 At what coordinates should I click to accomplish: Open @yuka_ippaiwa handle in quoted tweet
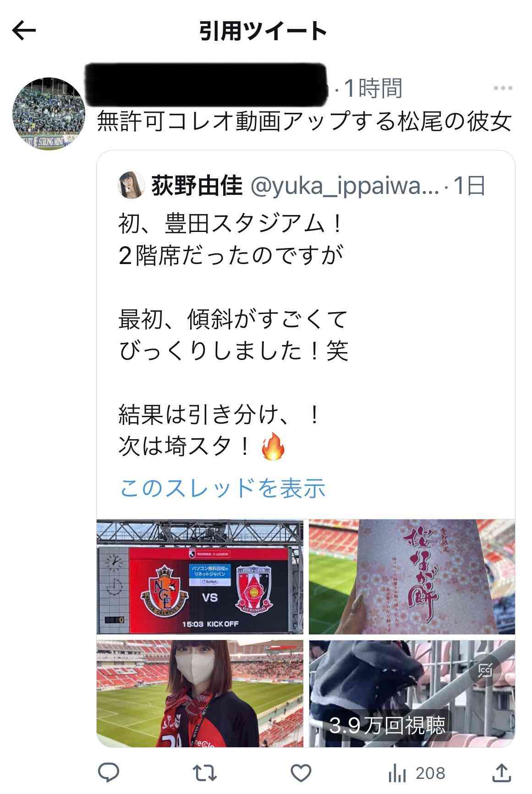point(344,186)
